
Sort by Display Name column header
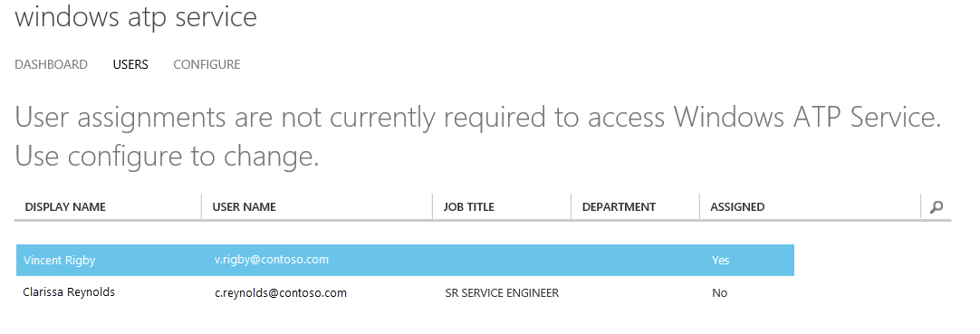pos(65,206)
